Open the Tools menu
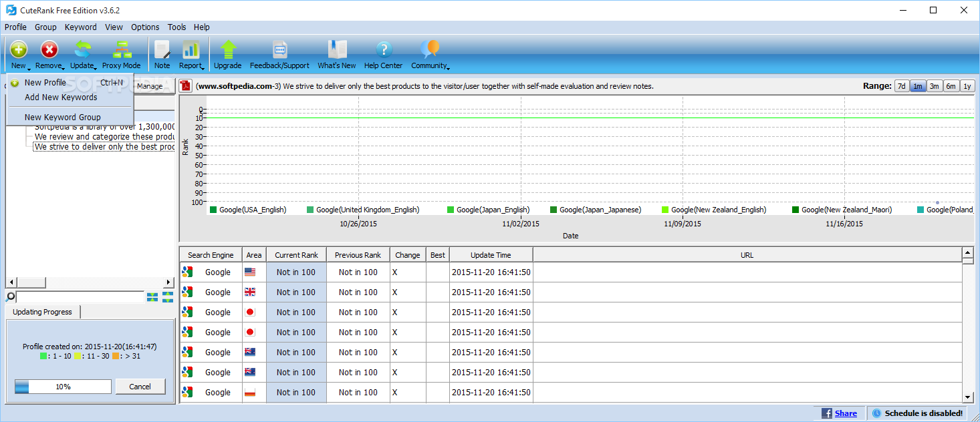 pyautogui.click(x=177, y=27)
